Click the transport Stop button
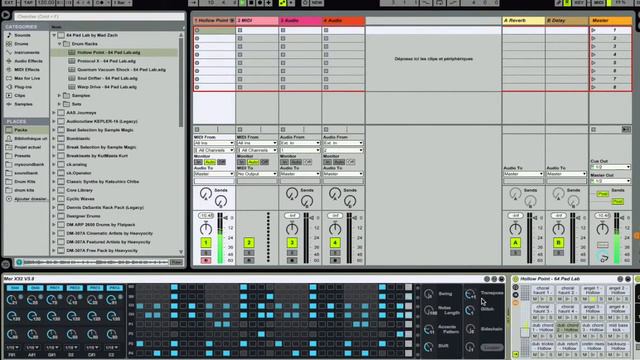 [x=251, y=2]
